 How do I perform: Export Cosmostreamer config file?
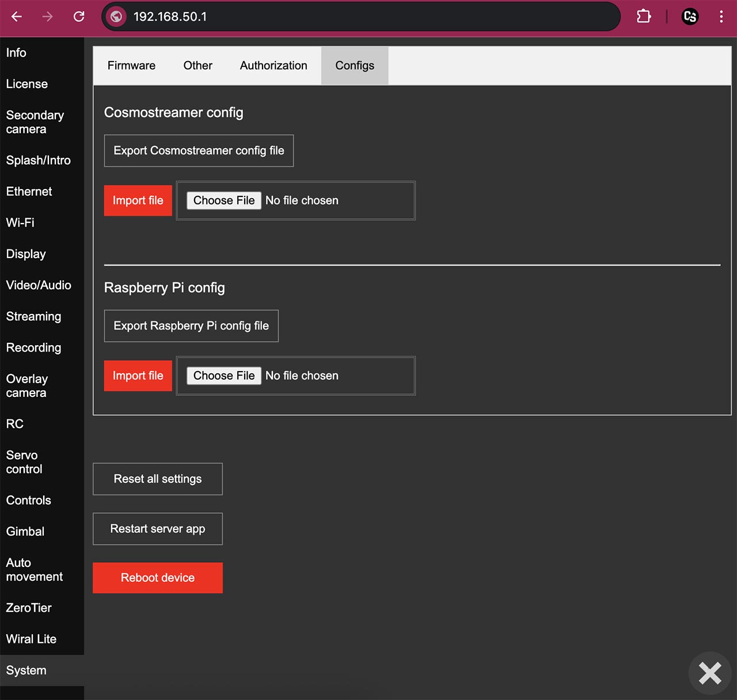[199, 151]
